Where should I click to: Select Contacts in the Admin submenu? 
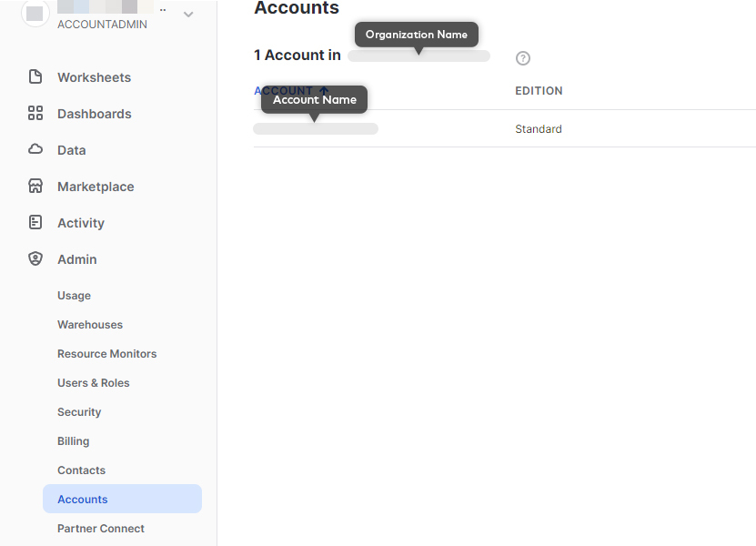[81, 470]
